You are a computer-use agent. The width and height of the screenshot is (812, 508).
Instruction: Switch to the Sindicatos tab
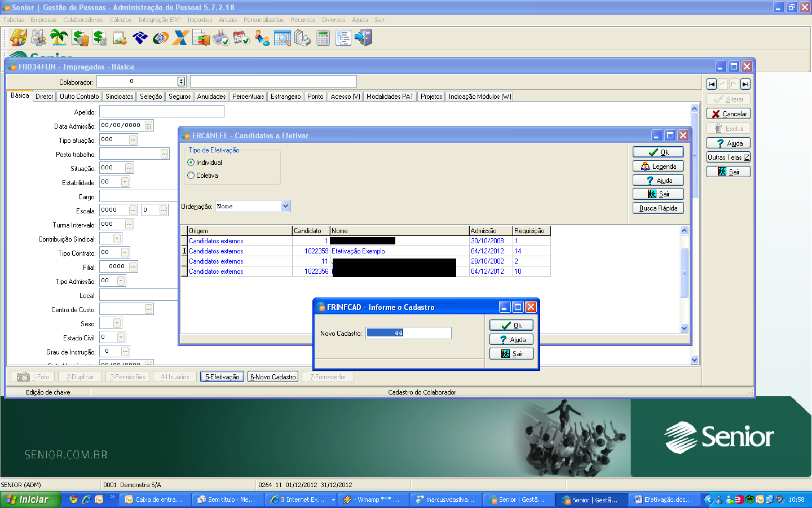coord(120,97)
